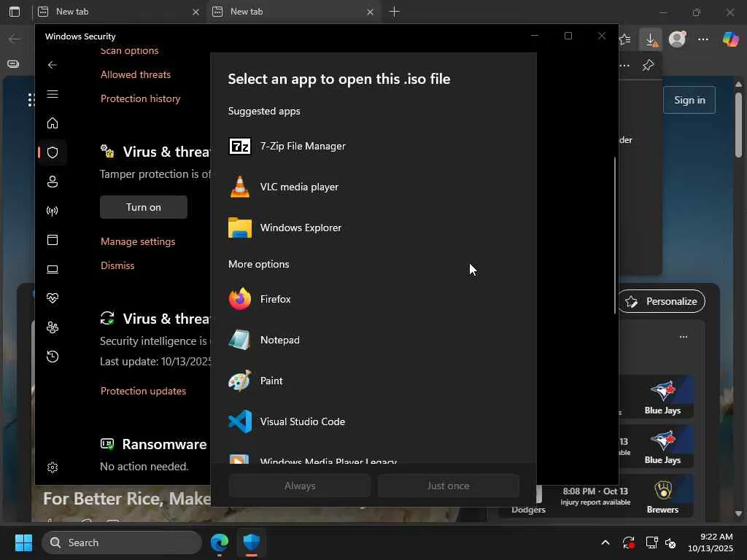Open the sports card more options ellipsis
Viewport: 747px width, 560px height.
684,337
